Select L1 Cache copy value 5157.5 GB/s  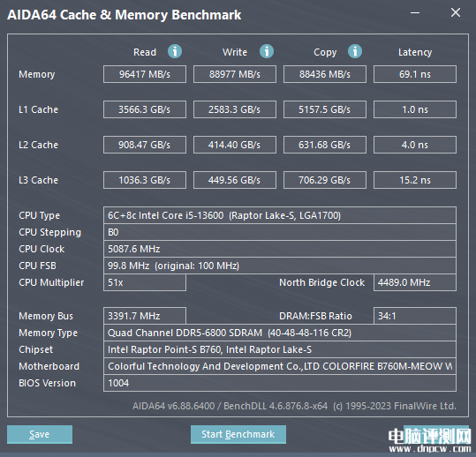pyautogui.click(x=325, y=109)
